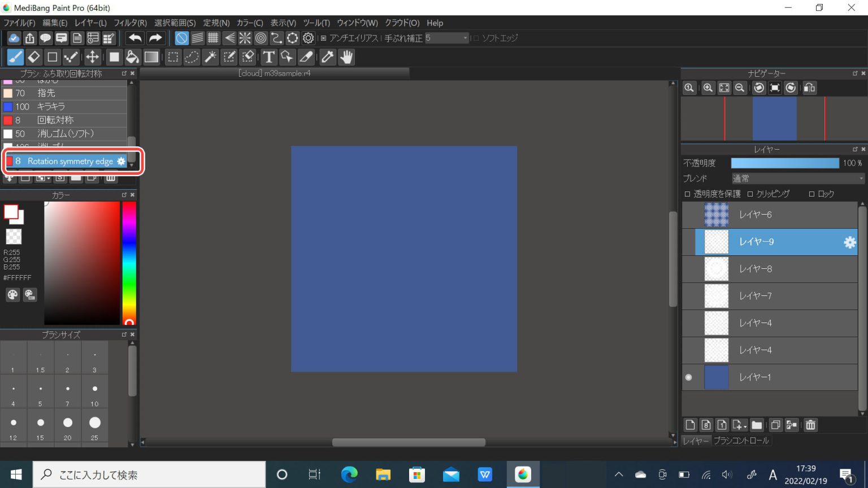Screen dimensions: 868x488
Task: Zoom out using Navigator magnifier minus
Action: point(739,88)
